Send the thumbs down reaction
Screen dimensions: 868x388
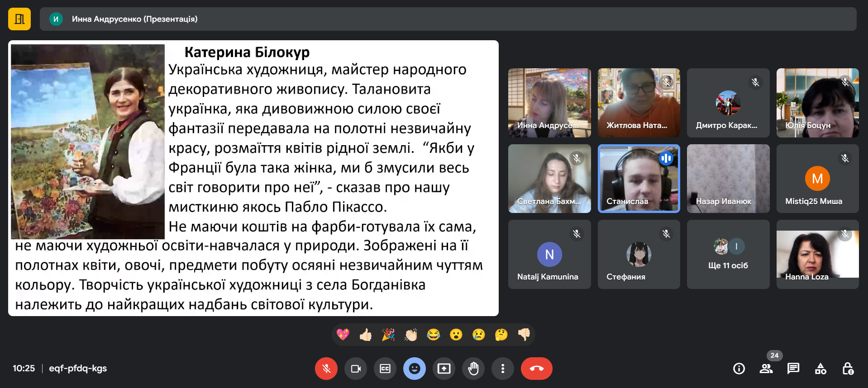pos(524,335)
